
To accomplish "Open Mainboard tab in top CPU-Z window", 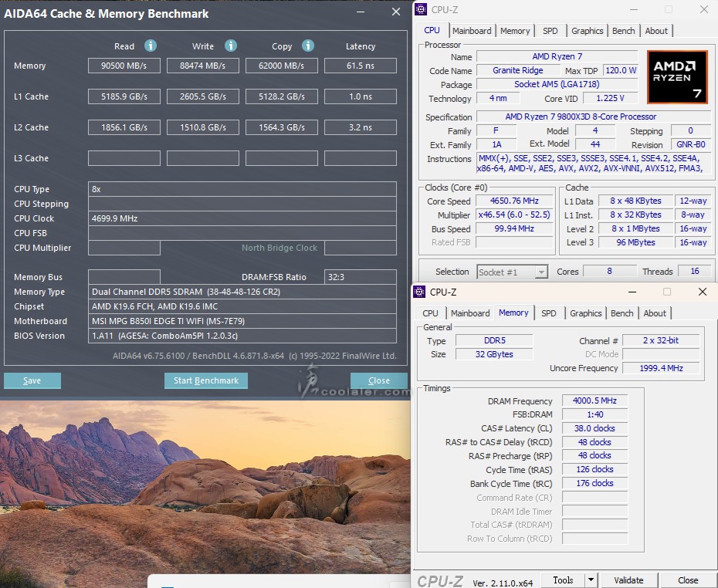I will pyautogui.click(x=472, y=31).
